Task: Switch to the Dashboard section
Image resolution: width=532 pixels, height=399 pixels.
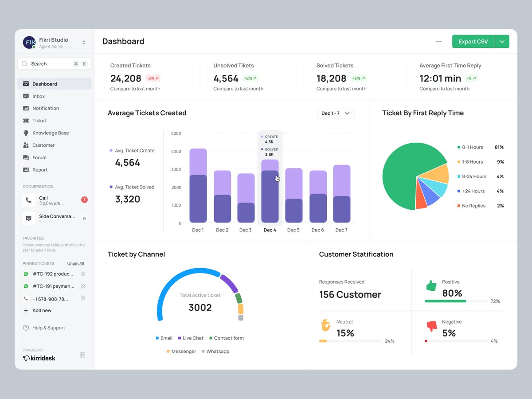Action: pos(43,84)
